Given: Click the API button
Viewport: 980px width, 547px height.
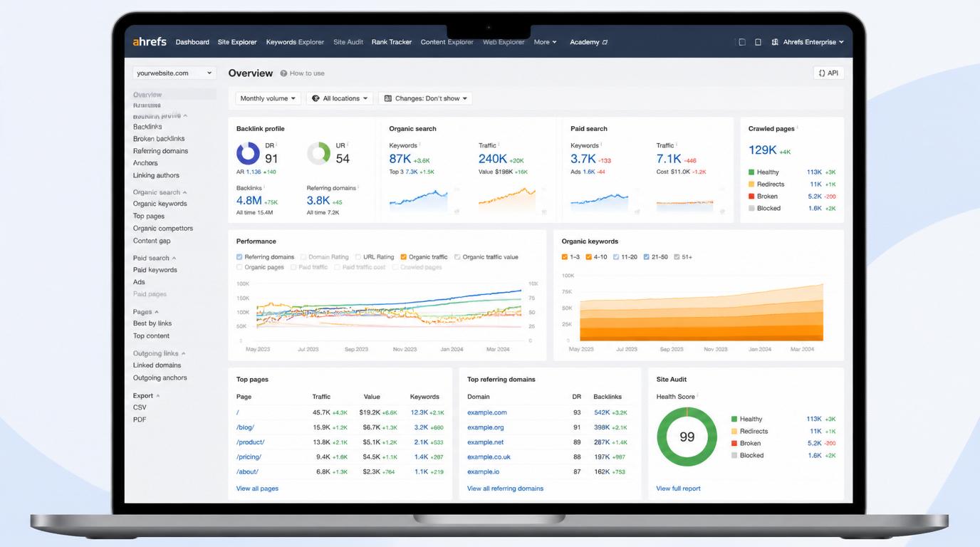Looking at the screenshot, I should tap(828, 73).
